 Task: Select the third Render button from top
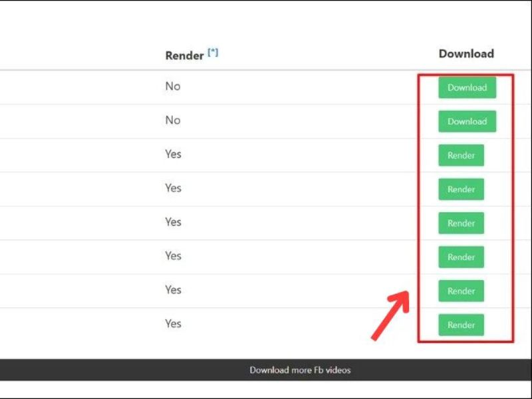[461, 223]
